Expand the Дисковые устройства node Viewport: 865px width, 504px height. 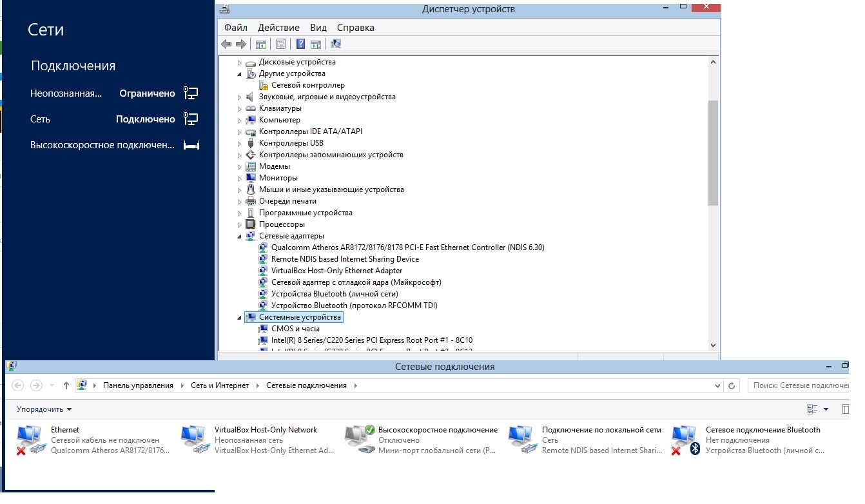click(x=239, y=63)
